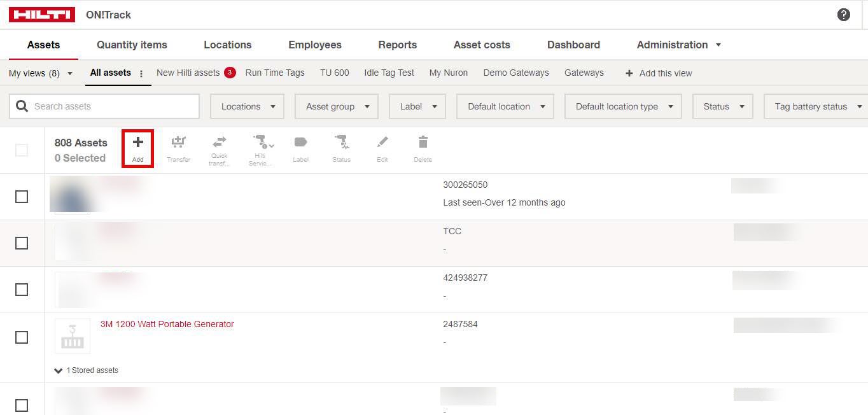Click the blurred thumbnail of asset 300265050
Screen dimensions: 868x415
click(70, 195)
